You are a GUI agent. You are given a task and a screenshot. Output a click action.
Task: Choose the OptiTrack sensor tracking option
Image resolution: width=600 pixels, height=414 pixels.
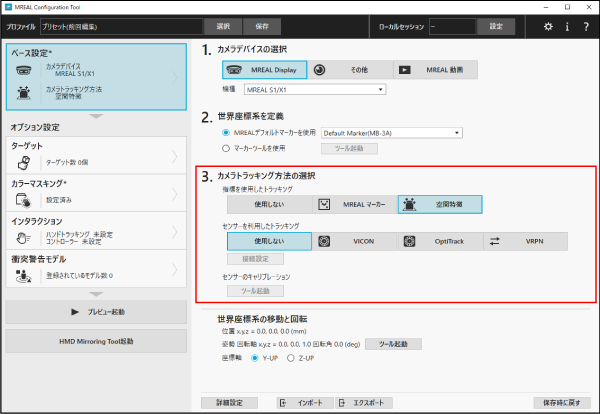pos(440,241)
